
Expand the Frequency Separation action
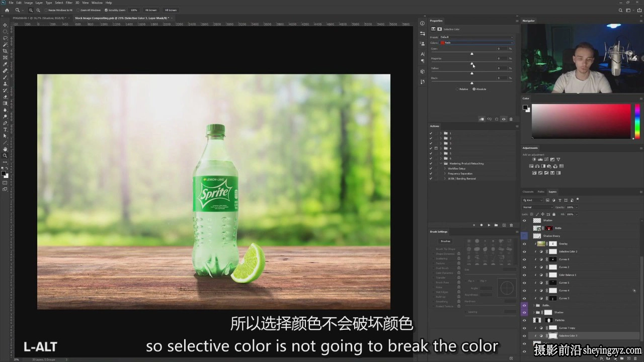pos(445,173)
